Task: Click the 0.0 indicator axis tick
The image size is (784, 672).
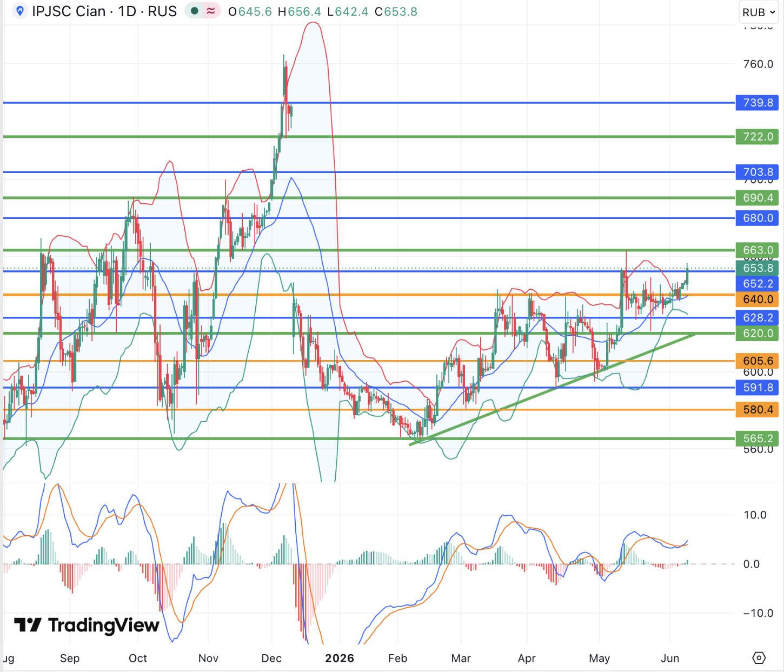Action: click(x=752, y=564)
